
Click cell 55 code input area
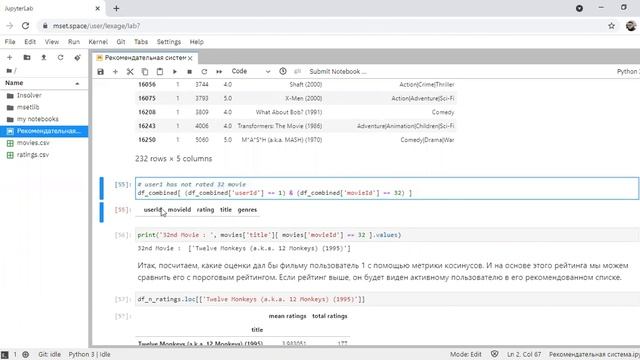click(387, 188)
